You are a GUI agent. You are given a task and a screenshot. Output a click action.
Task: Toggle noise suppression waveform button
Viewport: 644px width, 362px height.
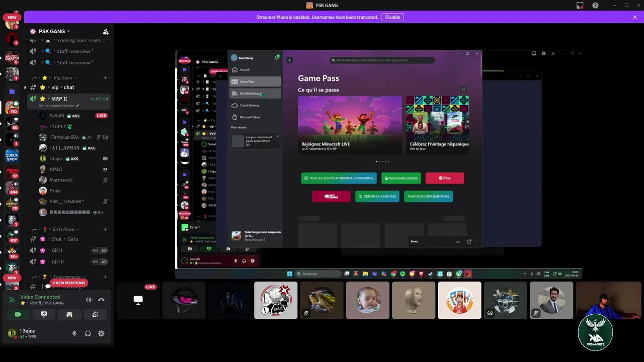point(89,300)
